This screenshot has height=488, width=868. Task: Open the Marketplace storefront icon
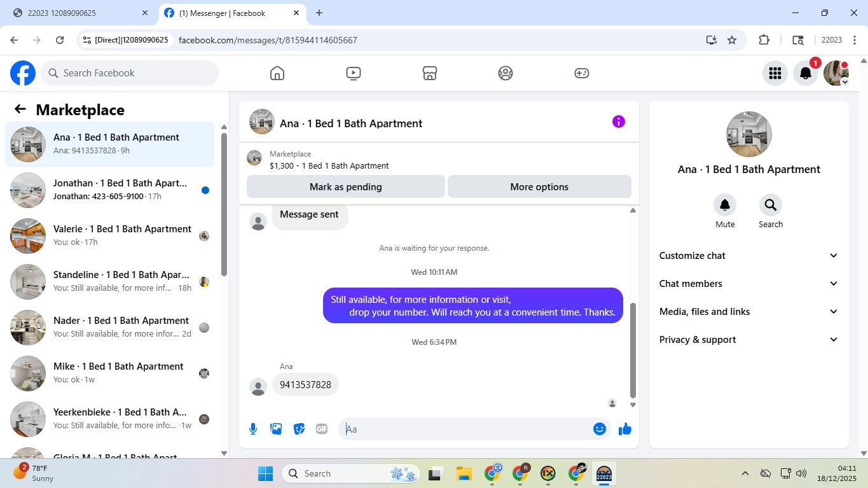pos(430,73)
